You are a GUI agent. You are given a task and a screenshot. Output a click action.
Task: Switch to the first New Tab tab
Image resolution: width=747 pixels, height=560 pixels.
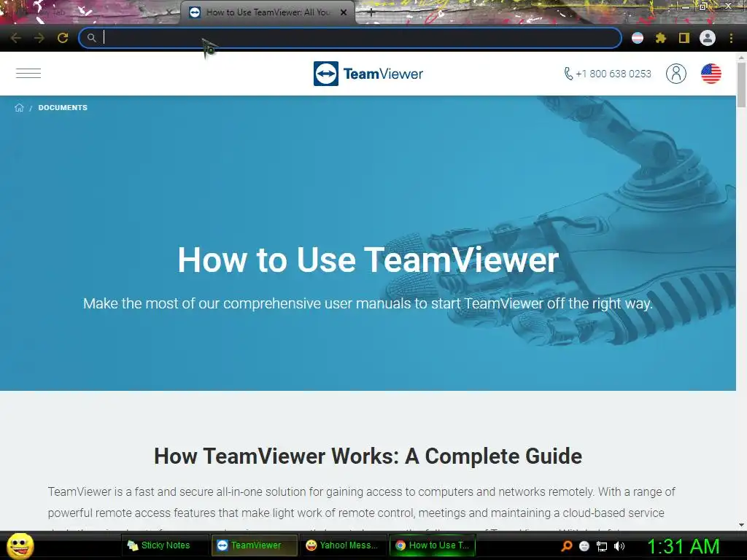pos(90,12)
